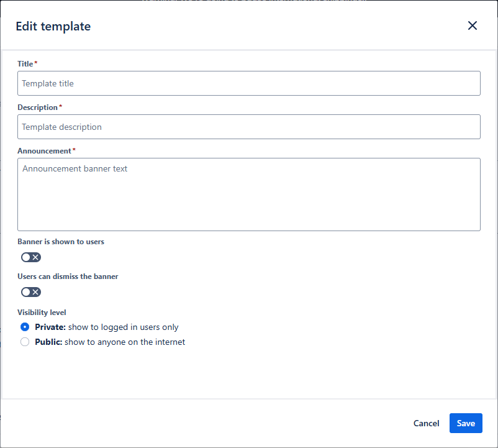Focus the Template description input field
The image size is (498, 448).
[x=248, y=127]
